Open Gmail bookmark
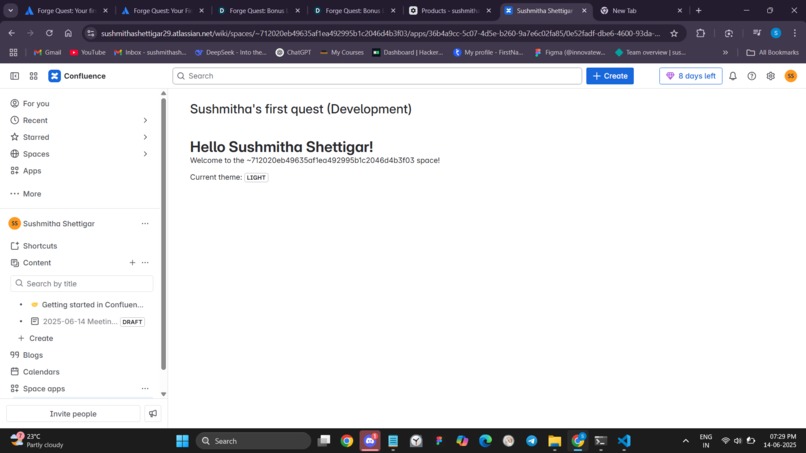The image size is (806, 453). [x=47, y=52]
